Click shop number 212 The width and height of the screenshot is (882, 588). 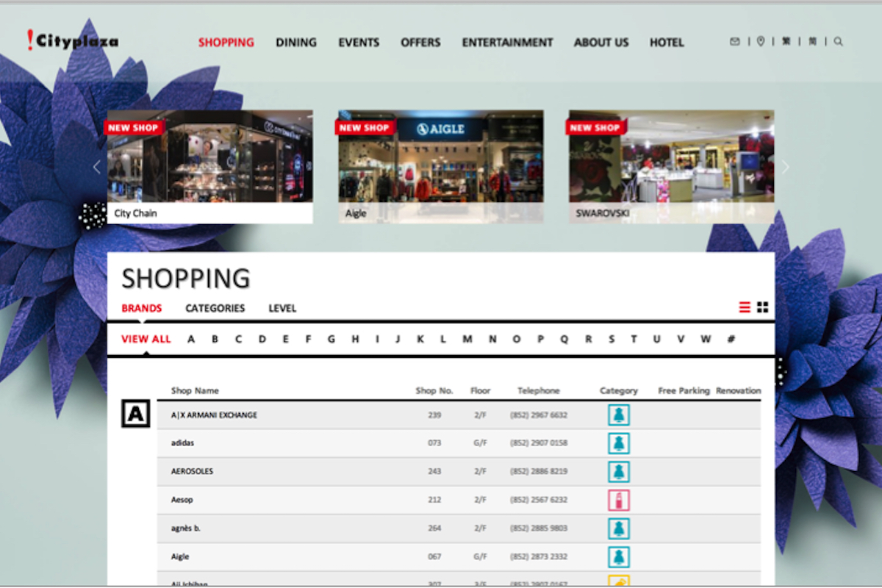pyautogui.click(x=434, y=501)
